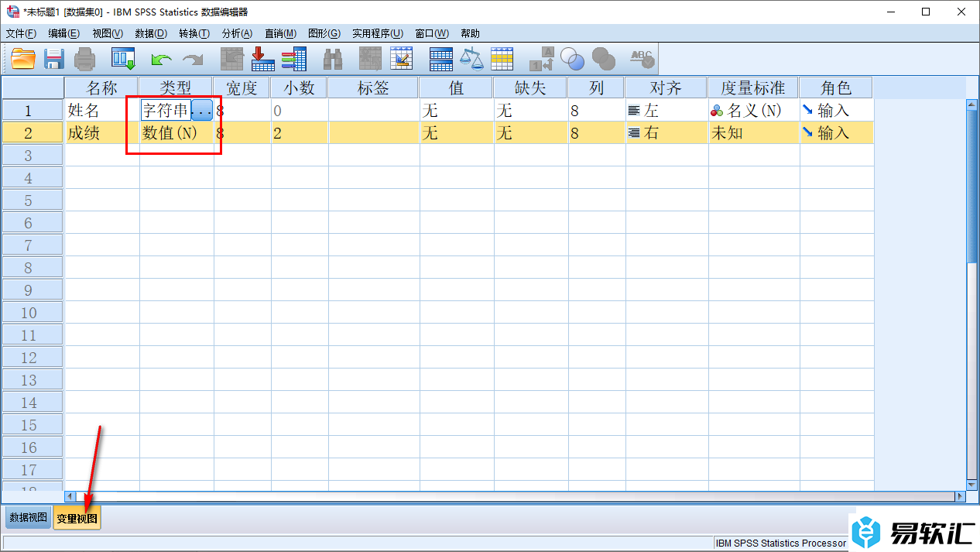Click the horizontal scrollbar left arrow
Image resolution: width=980 pixels, height=552 pixels.
point(71,496)
